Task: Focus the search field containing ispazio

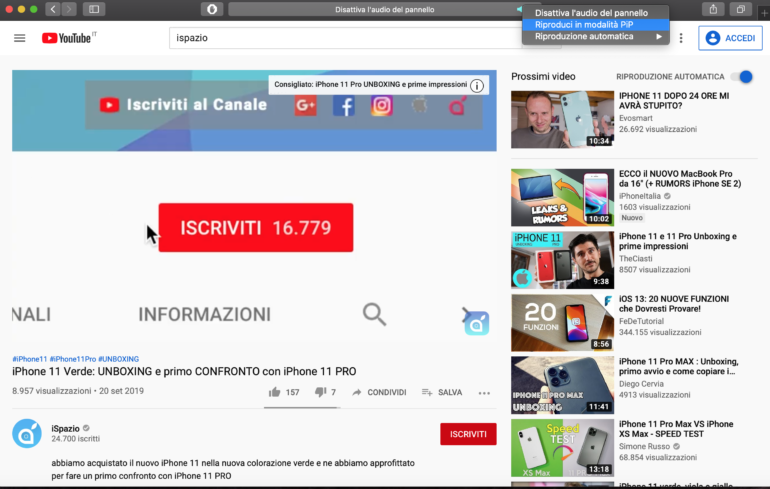Action: point(345,38)
